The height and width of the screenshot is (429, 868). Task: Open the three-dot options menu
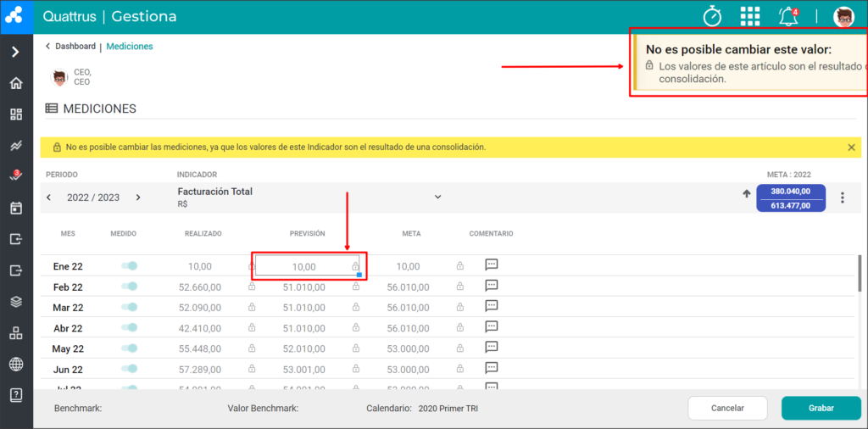[x=843, y=198]
